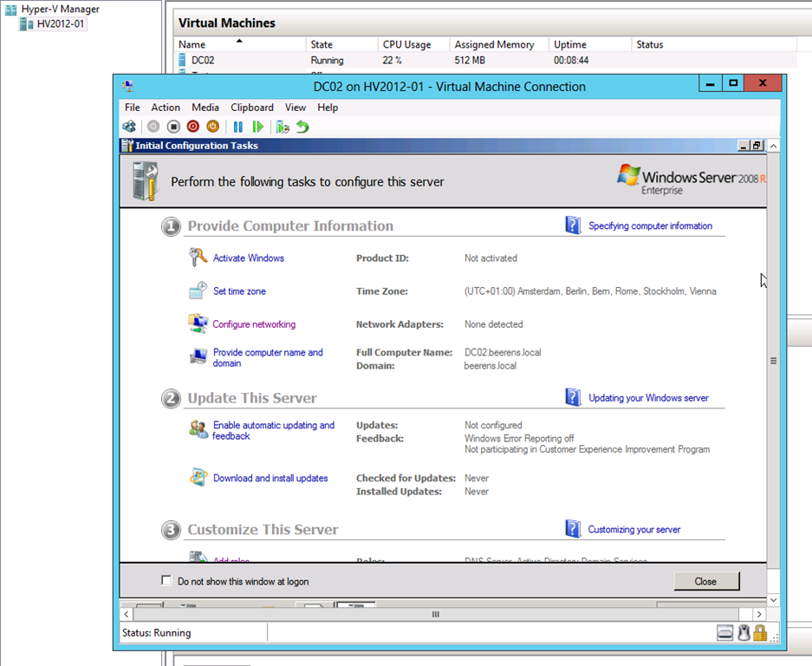
Task: Sort virtual machines by Name column
Action: 240,44
